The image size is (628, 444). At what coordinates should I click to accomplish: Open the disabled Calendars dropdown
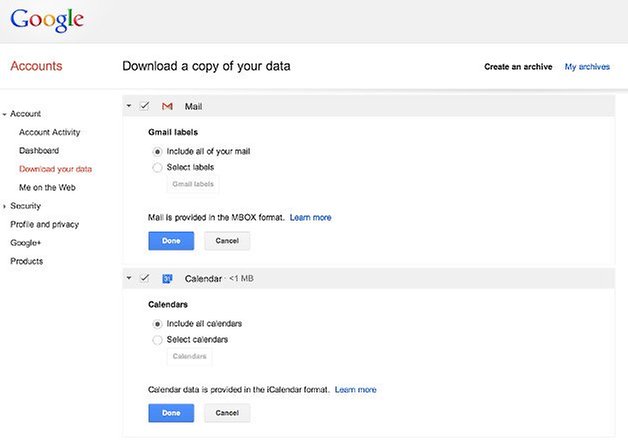pos(189,356)
